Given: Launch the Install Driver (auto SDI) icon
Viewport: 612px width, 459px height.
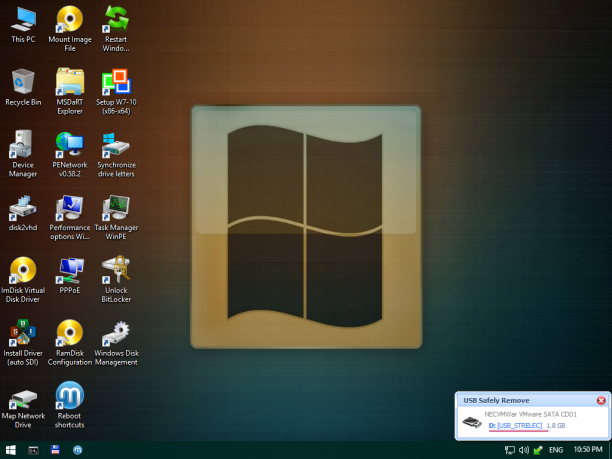Looking at the screenshot, I should pyautogui.click(x=23, y=342).
